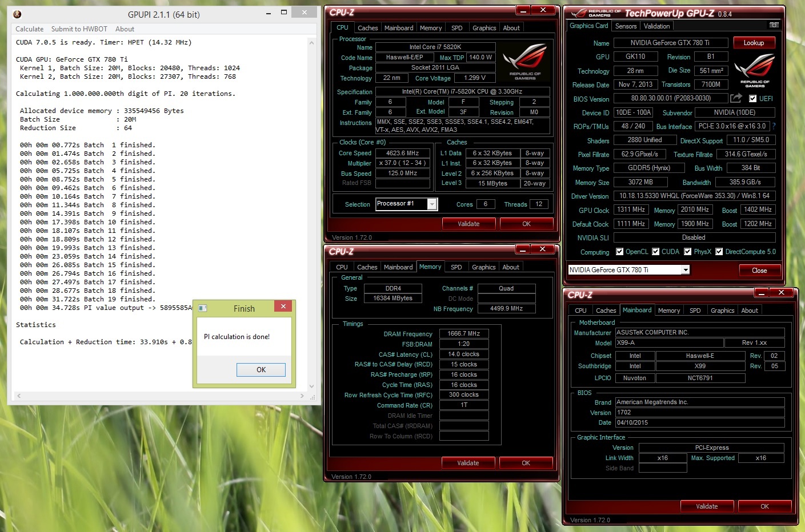Open the NVIDIA GeForce GTX 780 Ti GPU dropdown
This screenshot has height=532, width=805.
tap(686, 270)
